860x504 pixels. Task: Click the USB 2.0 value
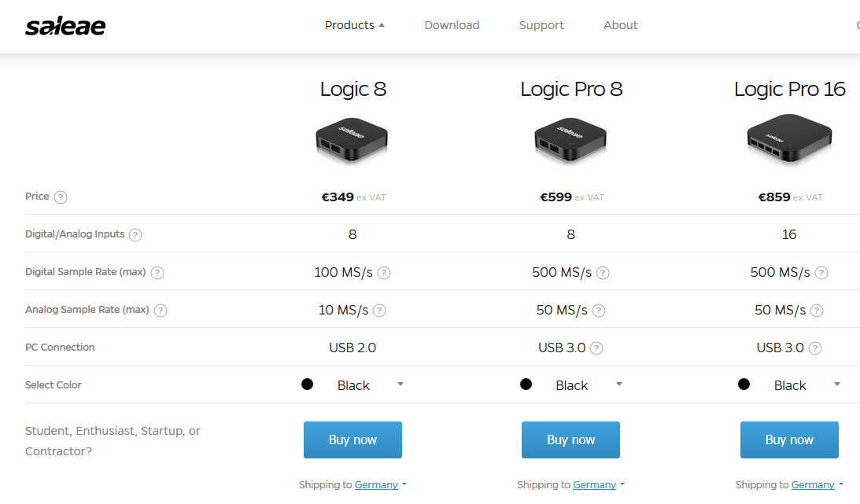point(352,348)
